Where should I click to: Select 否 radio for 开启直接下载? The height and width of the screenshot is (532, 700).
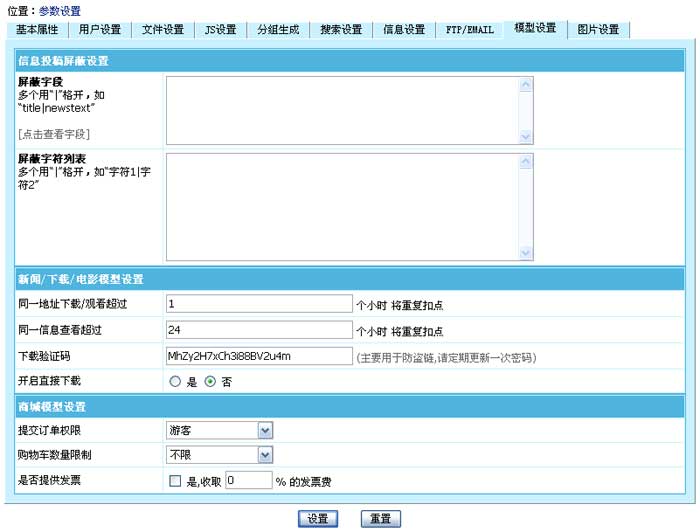point(210,382)
